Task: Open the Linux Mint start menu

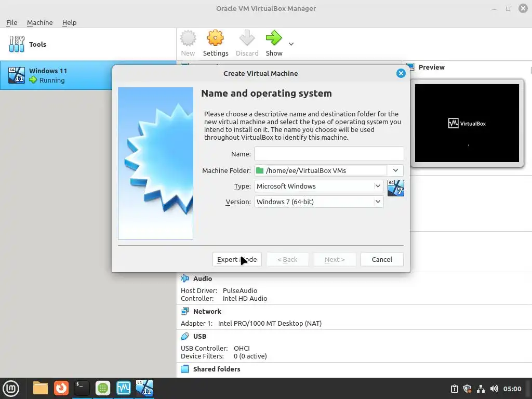Action: [11, 388]
